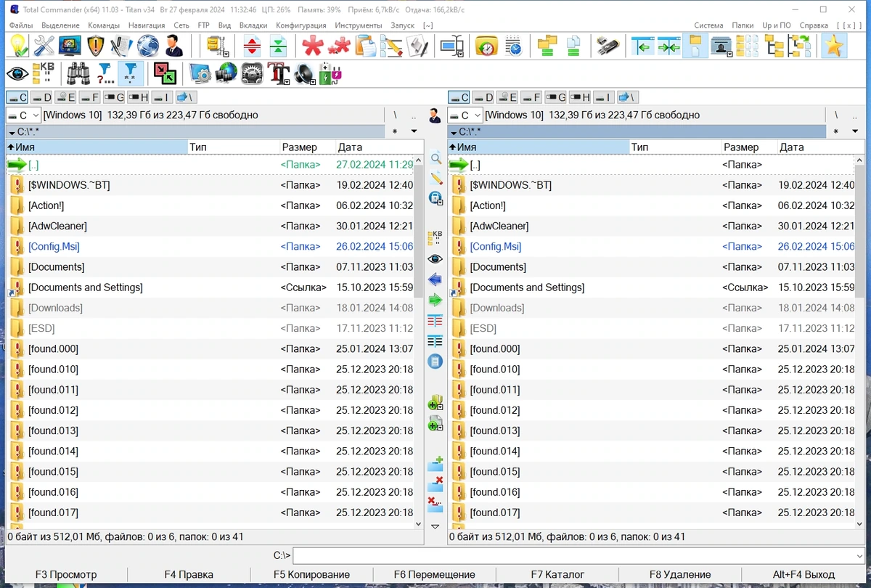Open the wrench and screwdriver tools icon
This screenshot has width=871, height=588.
44,46
